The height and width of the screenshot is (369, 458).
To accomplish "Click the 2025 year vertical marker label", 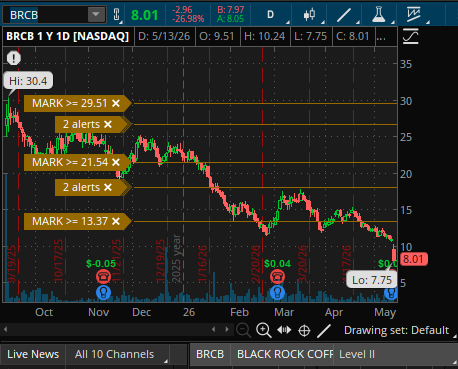I will point(176,258).
